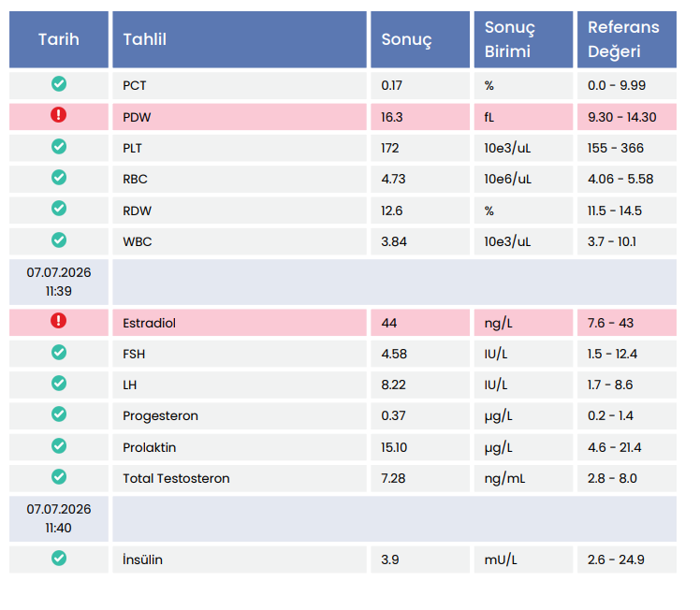Select the green check icon for PCT
The width and height of the screenshot is (700, 610).
click(x=58, y=84)
